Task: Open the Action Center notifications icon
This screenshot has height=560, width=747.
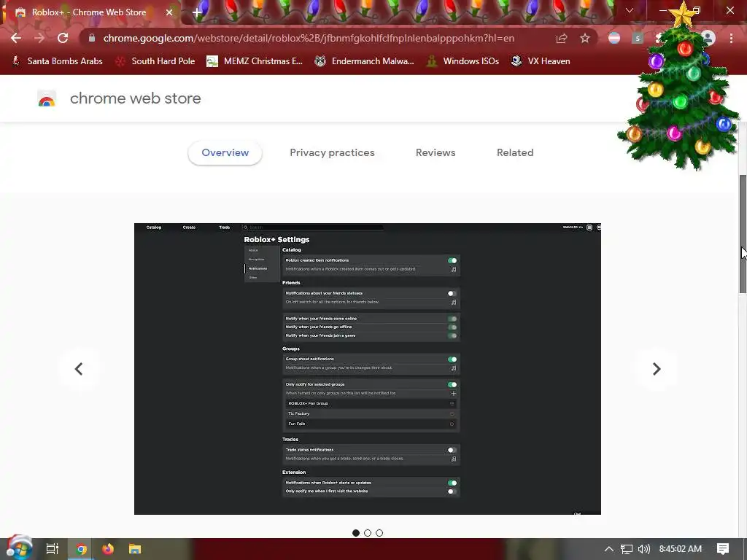Action: coord(723,549)
